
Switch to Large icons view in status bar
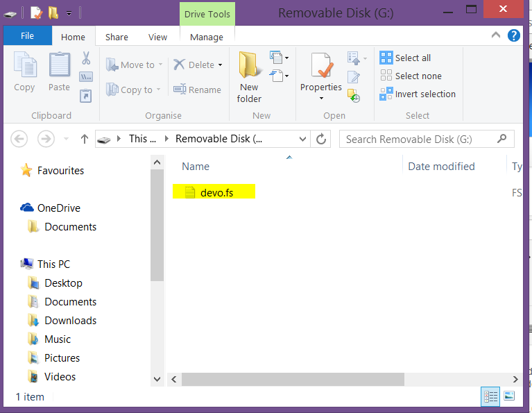[509, 396]
